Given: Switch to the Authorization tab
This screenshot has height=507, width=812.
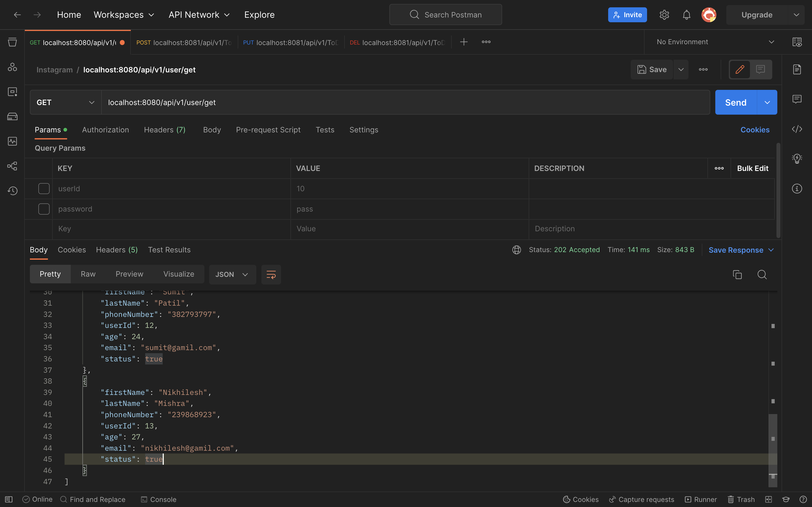Looking at the screenshot, I should pos(105,130).
